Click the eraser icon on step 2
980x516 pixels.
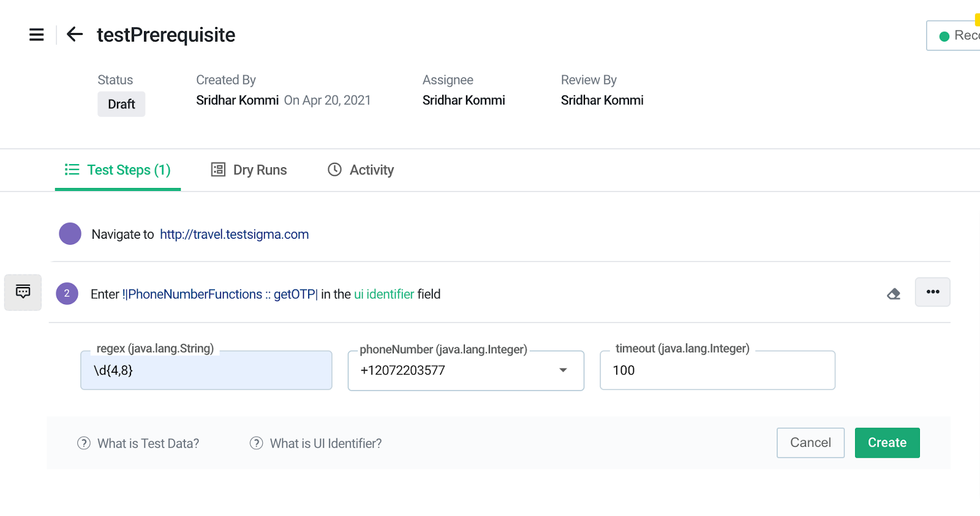pyautogui.click(x=894, y=294)
